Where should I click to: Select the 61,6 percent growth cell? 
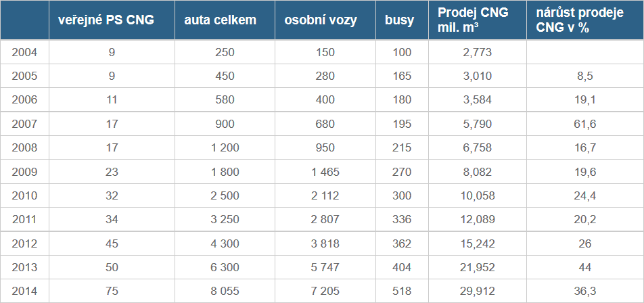584,124
